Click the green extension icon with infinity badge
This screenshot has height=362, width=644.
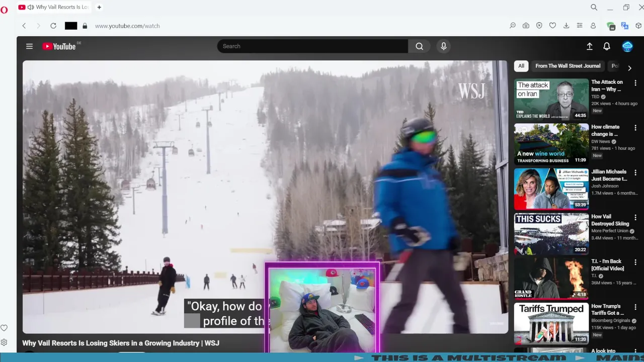[x=611, y=26]
